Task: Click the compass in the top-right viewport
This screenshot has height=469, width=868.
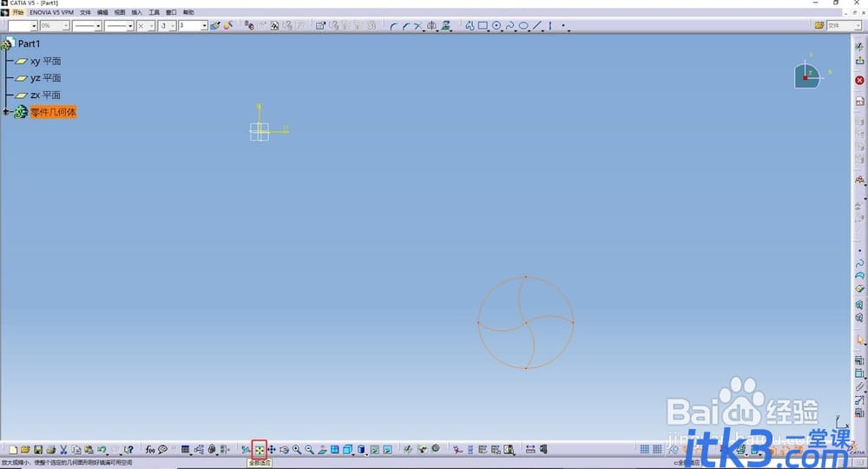Action: (807, 76)
